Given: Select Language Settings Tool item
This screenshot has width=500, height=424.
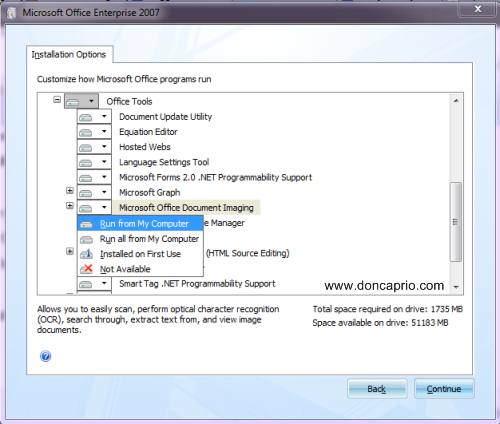Looking at the screenshot, I should point(164,162).
